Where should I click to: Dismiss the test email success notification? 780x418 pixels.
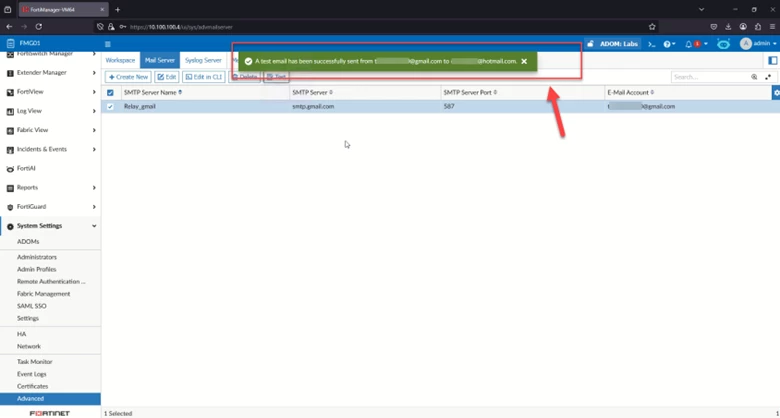pos(524,61)
